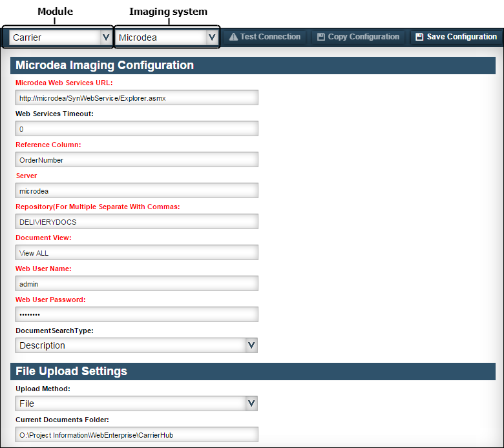Click the Test Connection button
Screen dimensions: 504x448
point(264,37)
